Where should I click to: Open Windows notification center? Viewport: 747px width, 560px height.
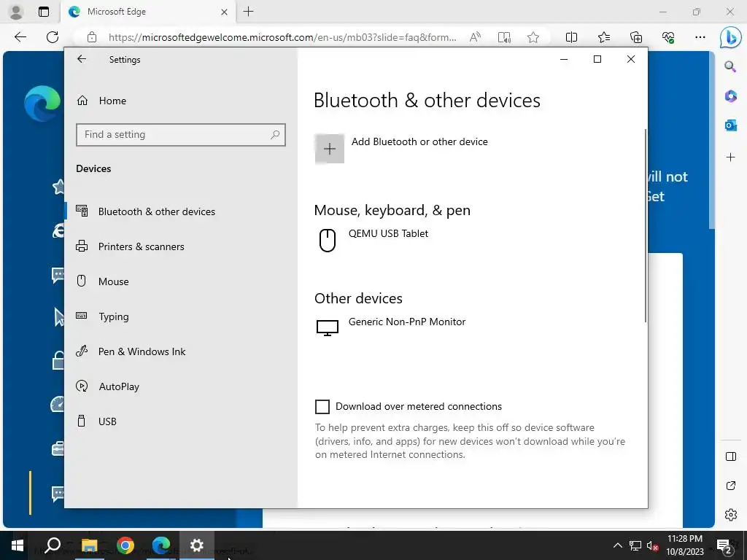pos(724,546)
